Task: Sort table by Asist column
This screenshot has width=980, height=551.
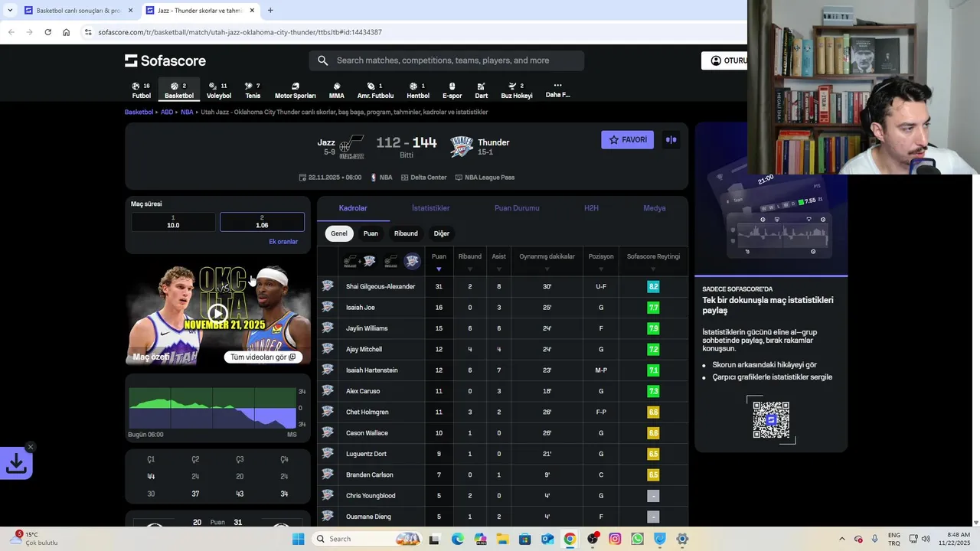Action: click(498, 262)
